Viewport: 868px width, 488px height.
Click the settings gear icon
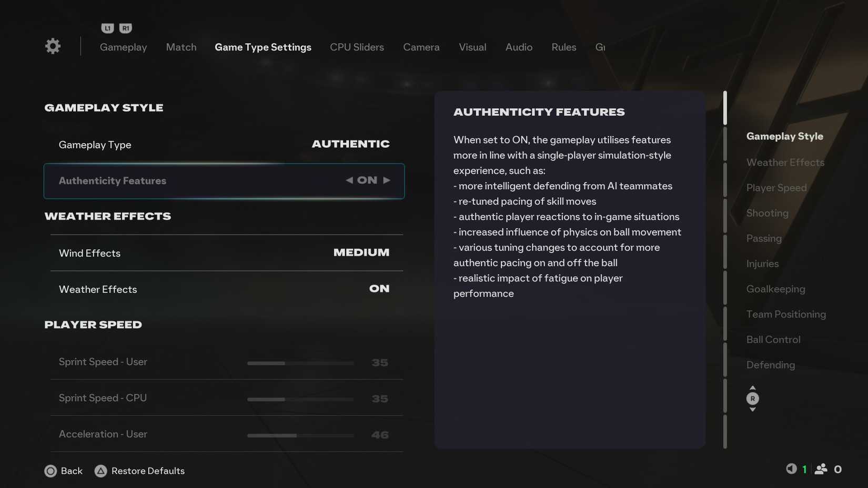[53, 46]
